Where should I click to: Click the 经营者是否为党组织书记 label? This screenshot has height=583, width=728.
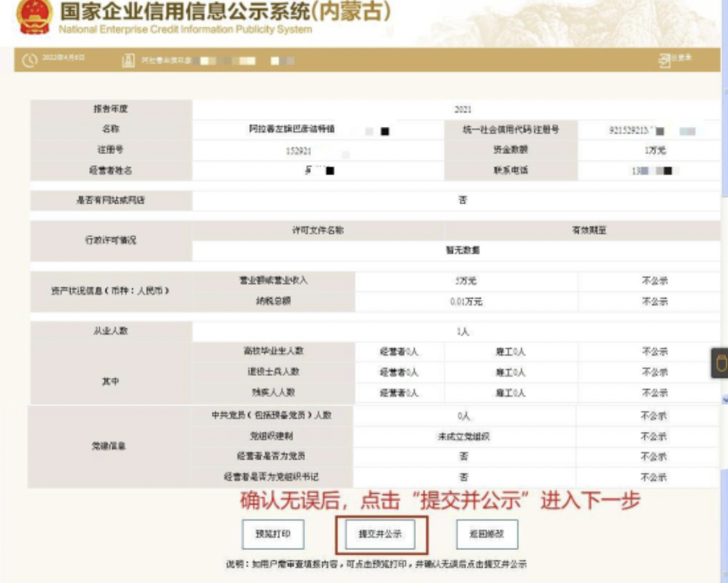click(272, 477)
